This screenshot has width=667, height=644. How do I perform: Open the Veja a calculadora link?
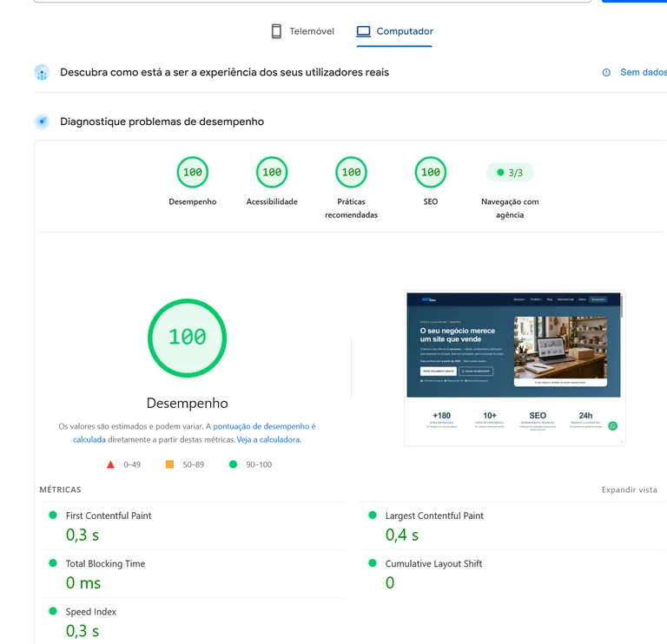click(x=268, y=439)
